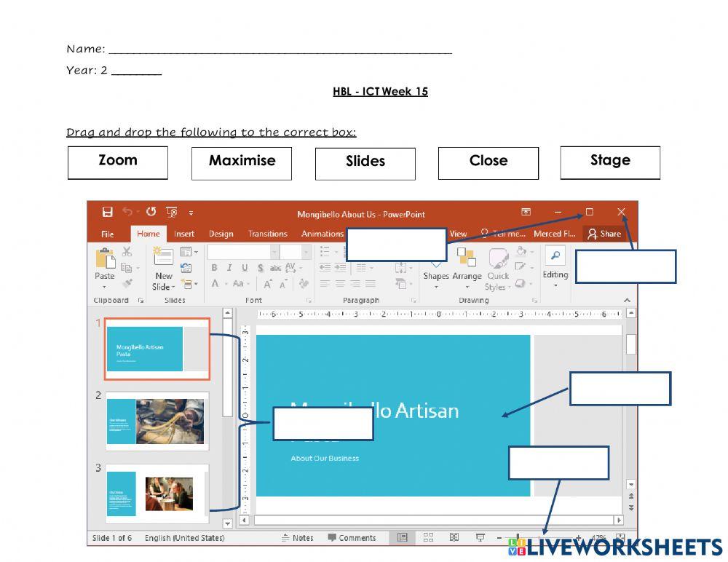
Task: Go to the Transitions tab
Action: coord(267,234)
